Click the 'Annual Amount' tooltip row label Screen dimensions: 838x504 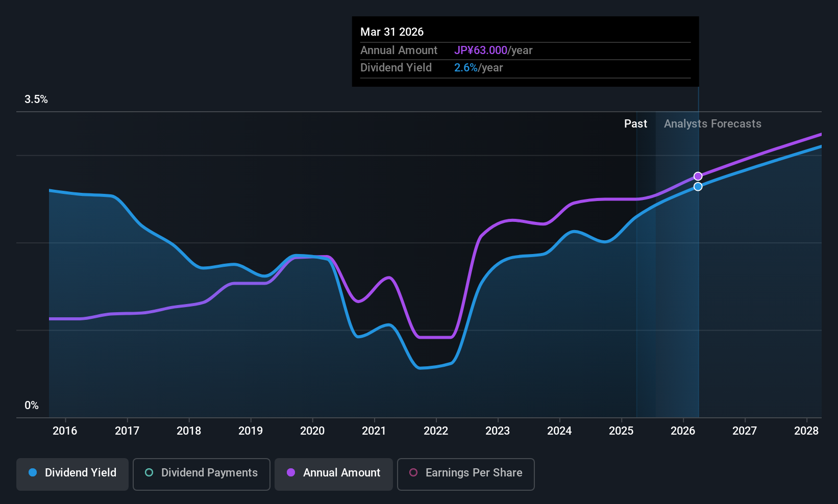point(399,50)
